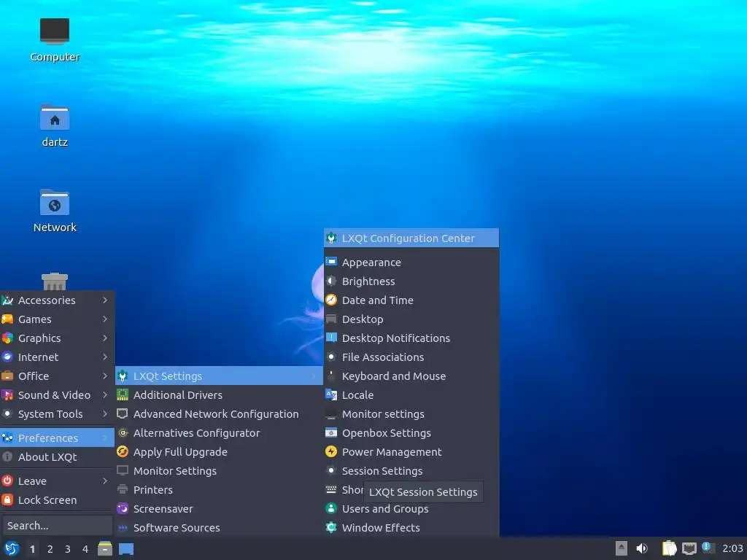
Task: Expand the Games submenu arrow
Action: coord(105,319)
